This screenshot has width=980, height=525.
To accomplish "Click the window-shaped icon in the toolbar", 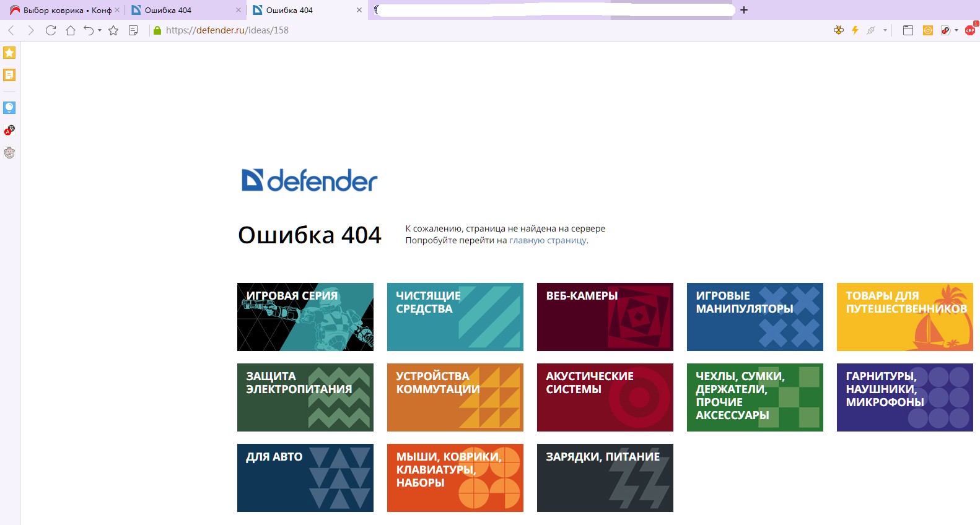I will pyautogui.click(x=908, y=30).
